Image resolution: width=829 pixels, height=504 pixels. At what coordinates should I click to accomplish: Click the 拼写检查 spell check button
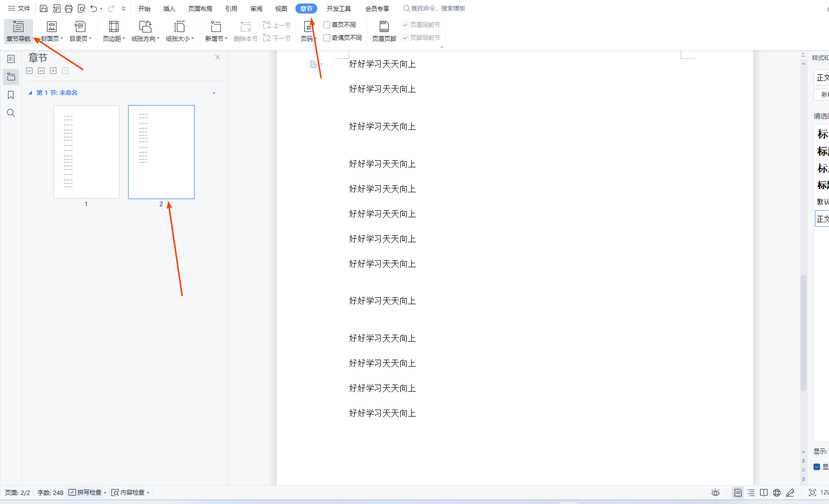[x=87, y=493]
